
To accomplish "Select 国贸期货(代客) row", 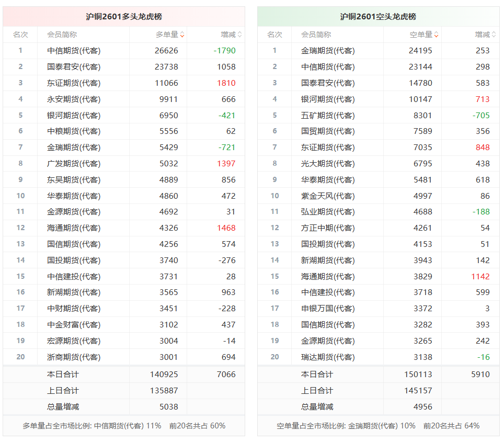I will pos(379,131).
